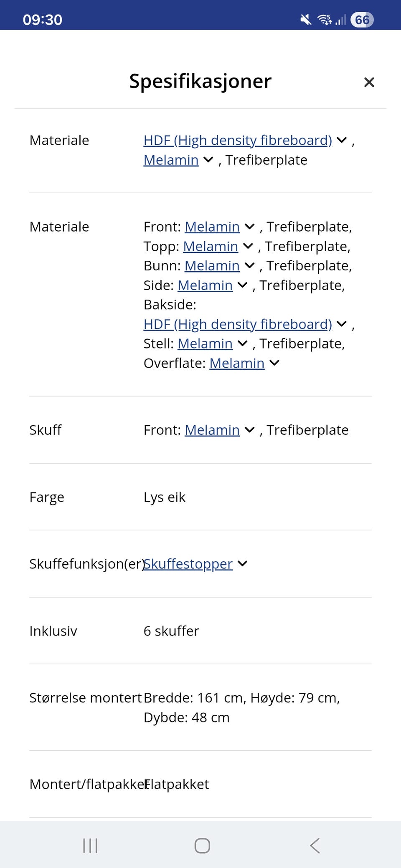Expand the Overflate Melamin chevron
The width and height of the screenshot is (401, 868).
point(274,363)
